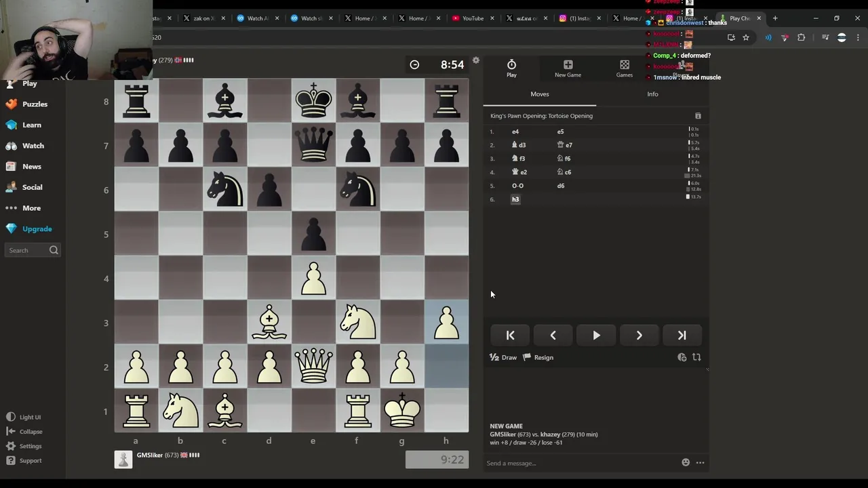Close the Play Chess browser tab
Image resolution: width=868 pixels, height=488 pixels.
[759, 18]
